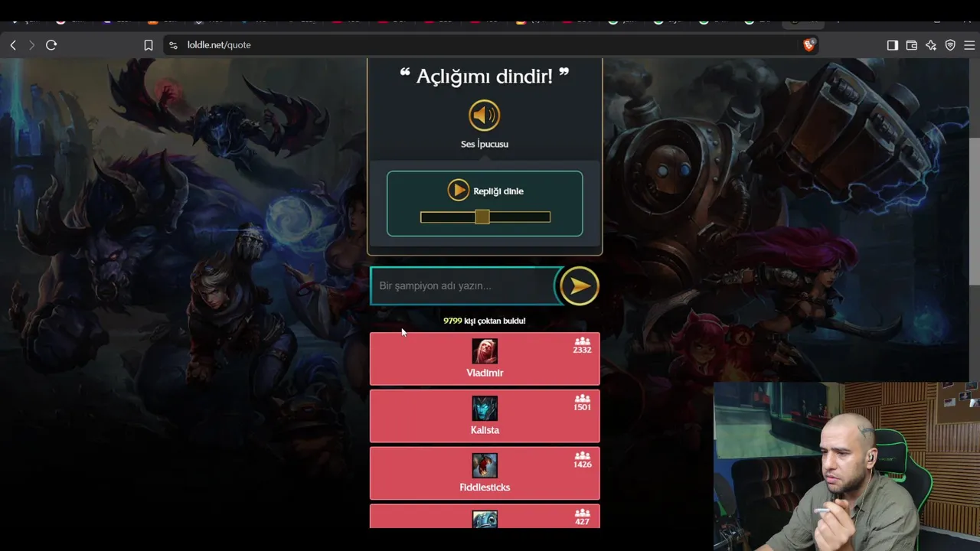Select the 'Ses İpucusu' label
Viewport: 980px width, 551px height.
[485, 144]
